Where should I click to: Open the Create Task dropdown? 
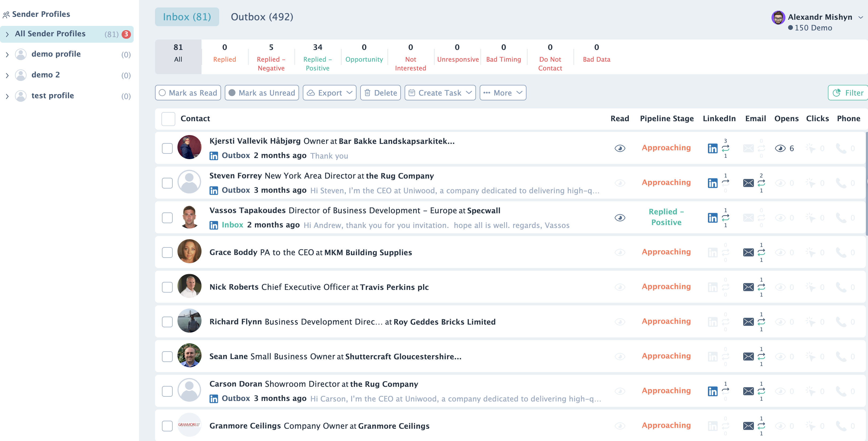(440, 93)
